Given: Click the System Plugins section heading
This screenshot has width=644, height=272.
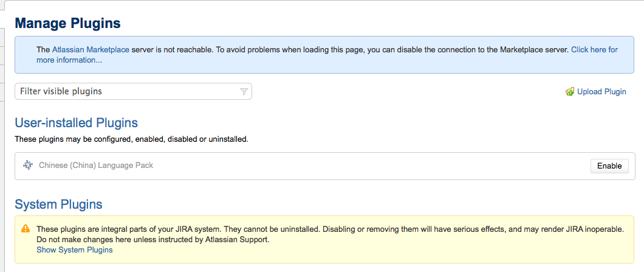Looking at the screenshot, I should pos(58,204).
